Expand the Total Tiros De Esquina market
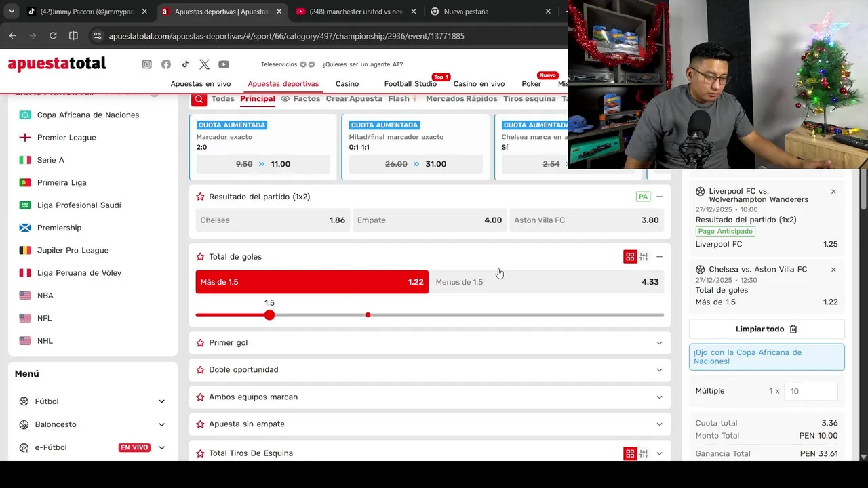This screenshot has height=488, width=868. [x=659, y=453]
